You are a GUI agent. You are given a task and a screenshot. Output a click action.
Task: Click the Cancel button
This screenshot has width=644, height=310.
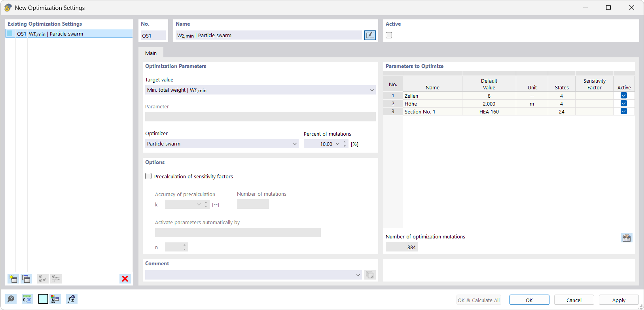pos(574,300)
